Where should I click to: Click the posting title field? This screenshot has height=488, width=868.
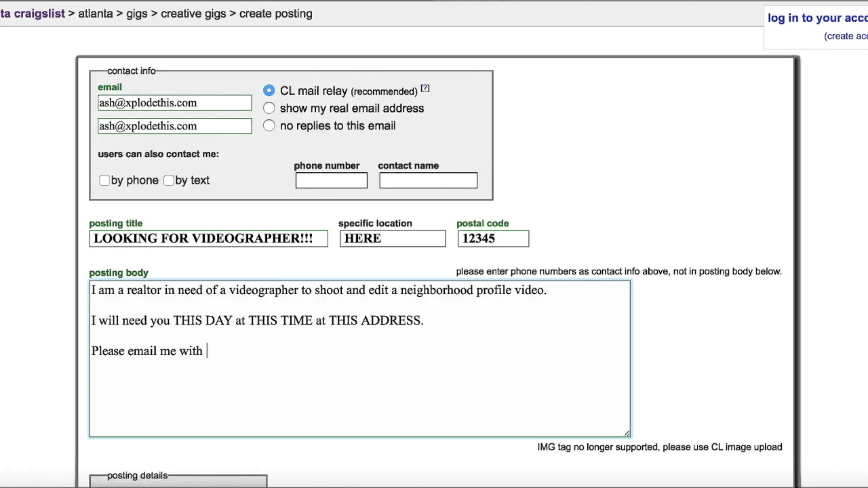[x=209, y=239]
